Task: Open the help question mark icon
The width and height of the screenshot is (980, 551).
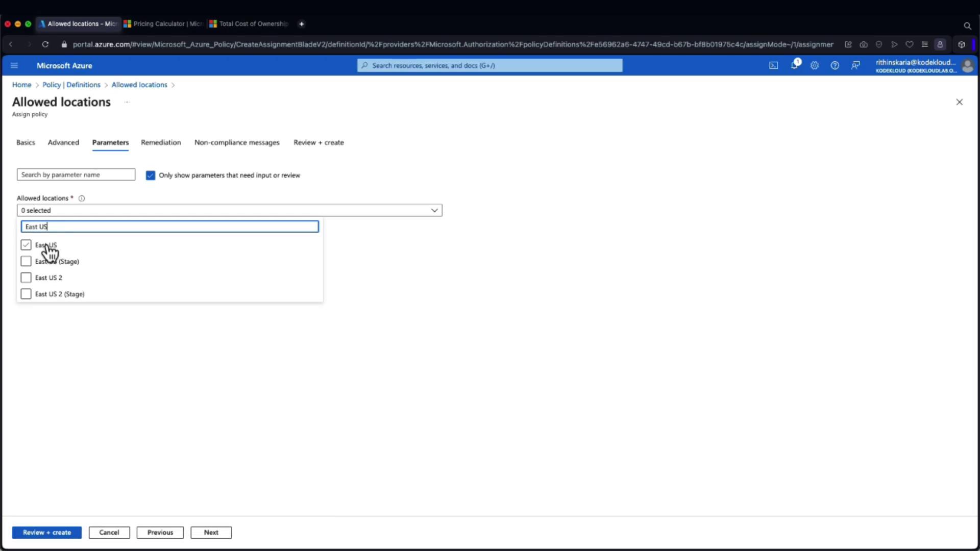Action: coord(835,65)
